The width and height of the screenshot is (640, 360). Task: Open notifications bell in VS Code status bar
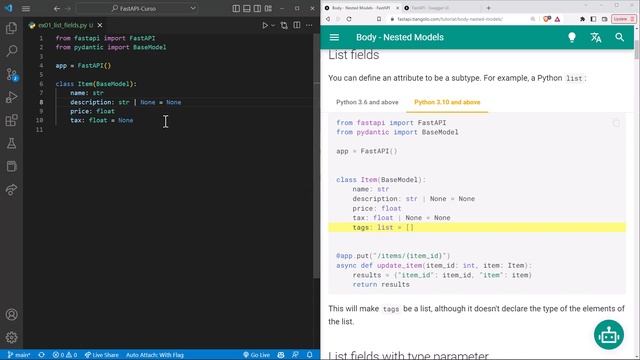coord(310,355)
